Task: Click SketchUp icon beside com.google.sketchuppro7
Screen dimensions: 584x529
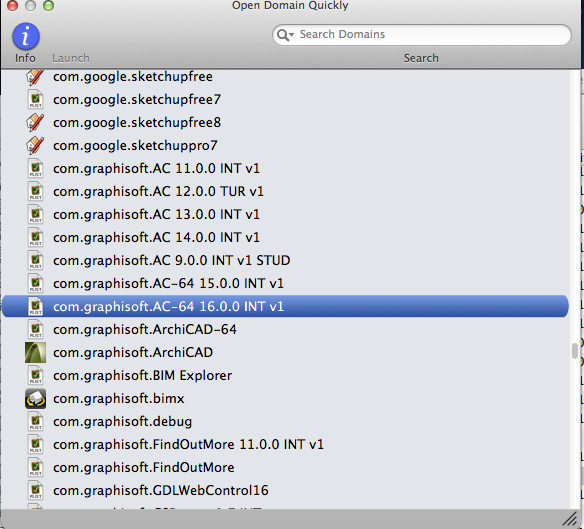Action: [x=35, y=146]
